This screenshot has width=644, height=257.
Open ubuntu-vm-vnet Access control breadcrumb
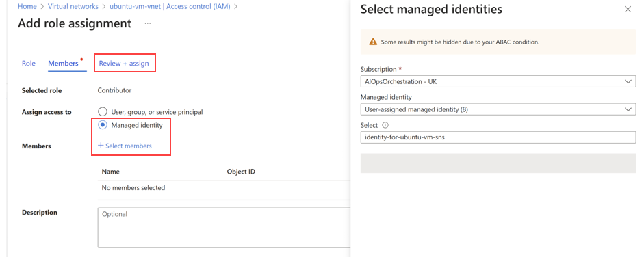click(x=168, y=6)
